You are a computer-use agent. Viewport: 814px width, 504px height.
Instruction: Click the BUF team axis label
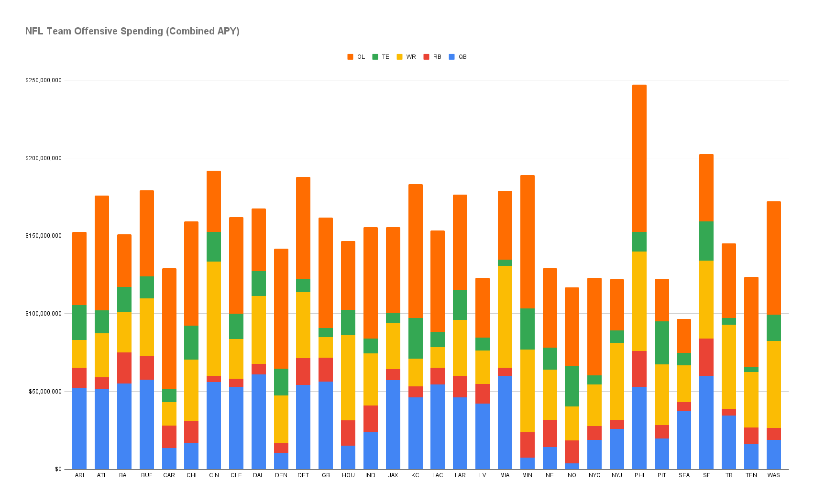[x=147, y=475]
